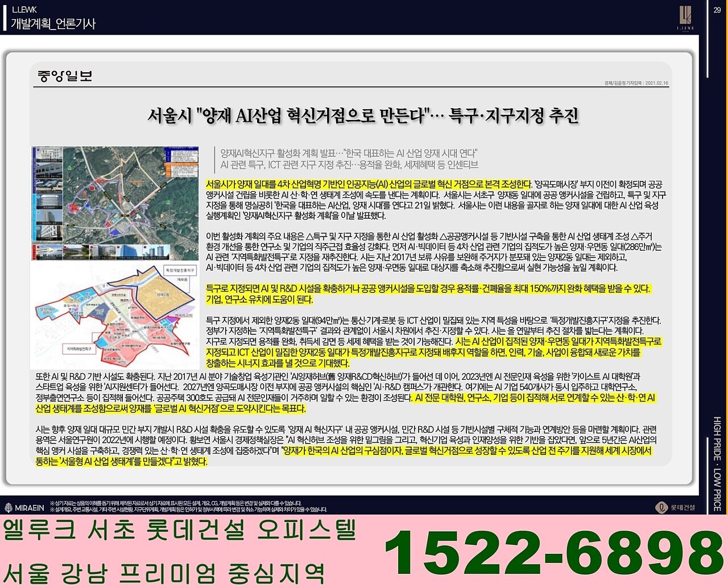Viewport: 728px width, 588px height.
Task: Click the vertical 'HIGH PRIDE · LOW PRICE' slogan
Action: click(717, 463)
